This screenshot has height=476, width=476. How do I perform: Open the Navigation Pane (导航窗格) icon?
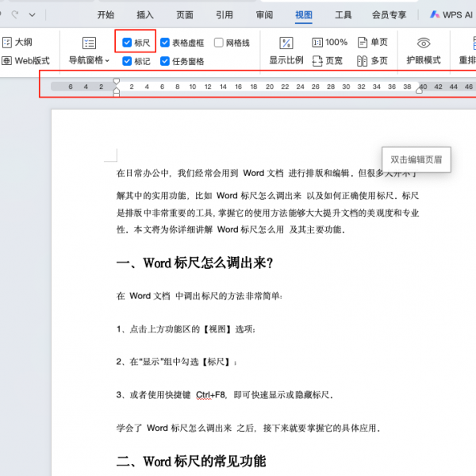point(89,44)
